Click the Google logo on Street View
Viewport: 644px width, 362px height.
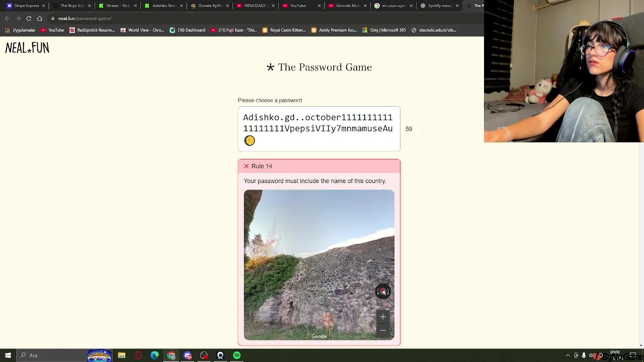coord(319,336)
